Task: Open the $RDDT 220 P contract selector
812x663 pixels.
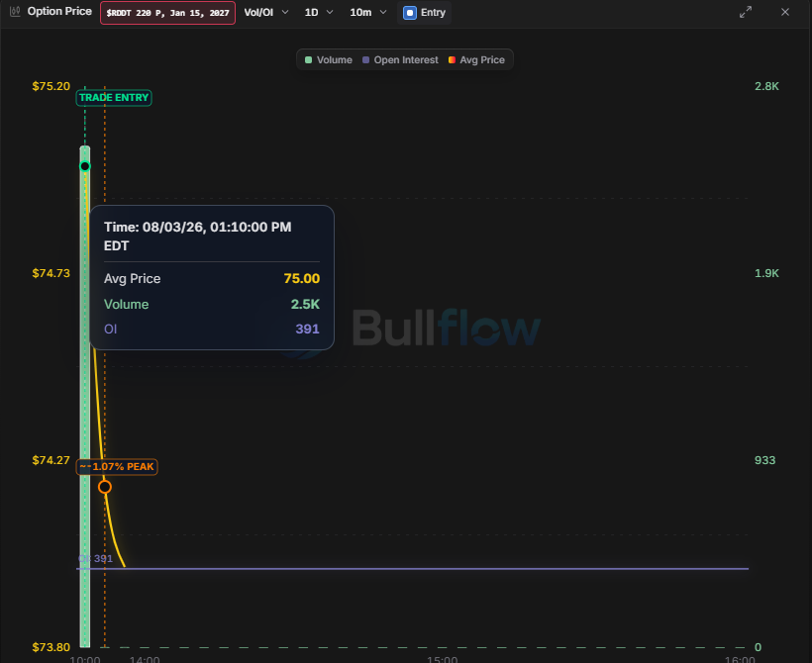Action: point(167,13)
